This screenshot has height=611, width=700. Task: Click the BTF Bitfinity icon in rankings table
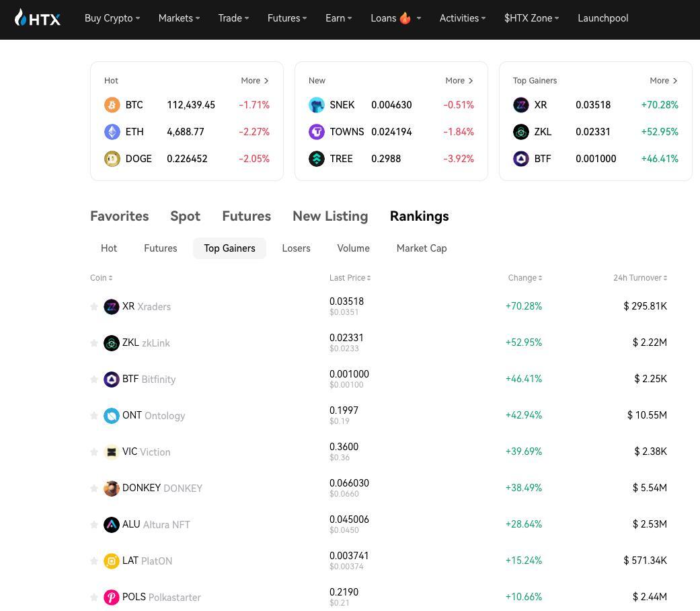click(x=111, y=380)
